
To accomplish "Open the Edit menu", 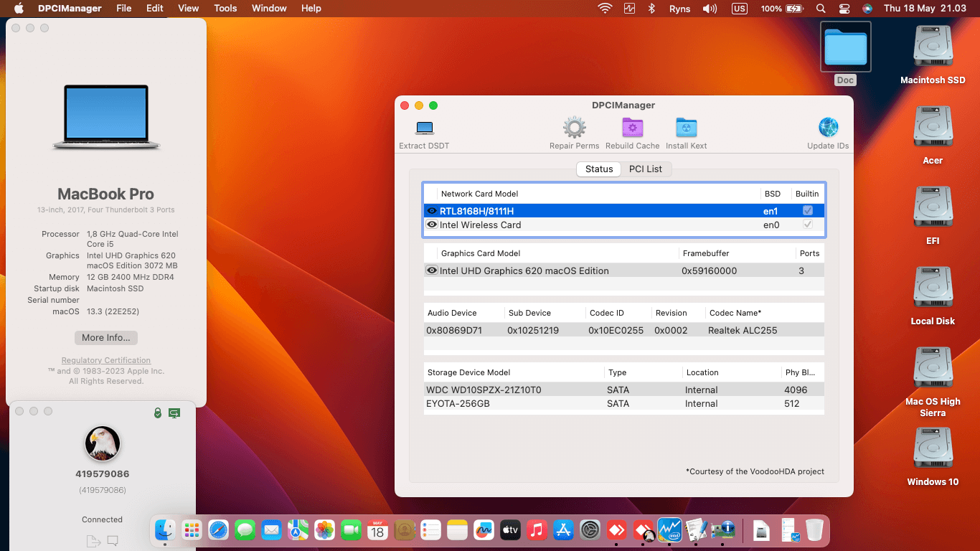I will (155, 9).
